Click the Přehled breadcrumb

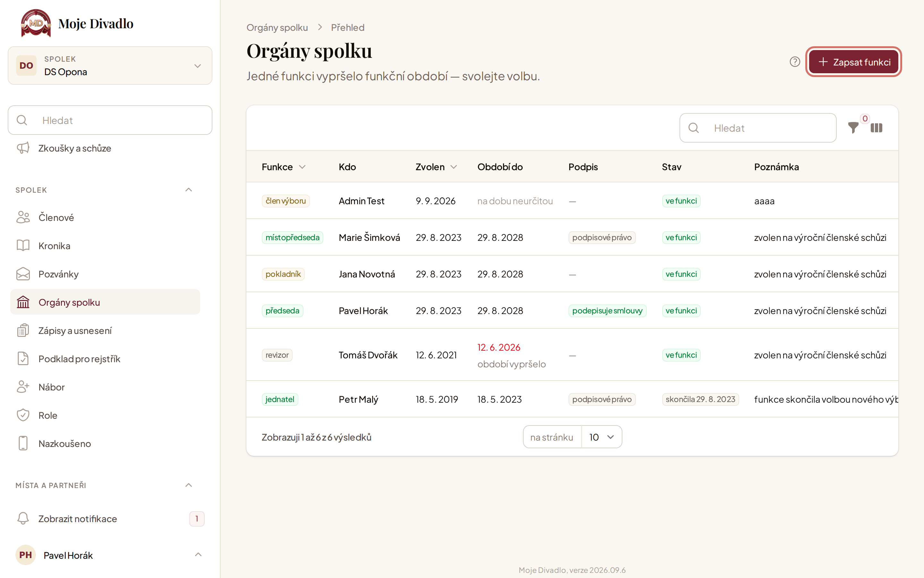tap(347, 28)
